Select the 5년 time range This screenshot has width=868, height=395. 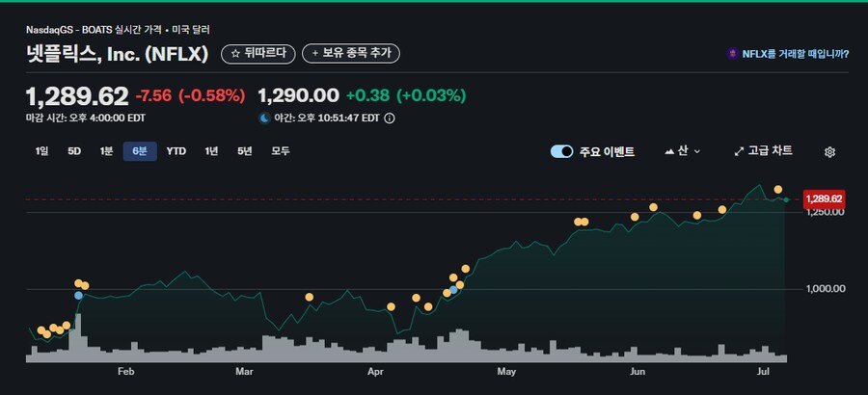tap(244, 151)
